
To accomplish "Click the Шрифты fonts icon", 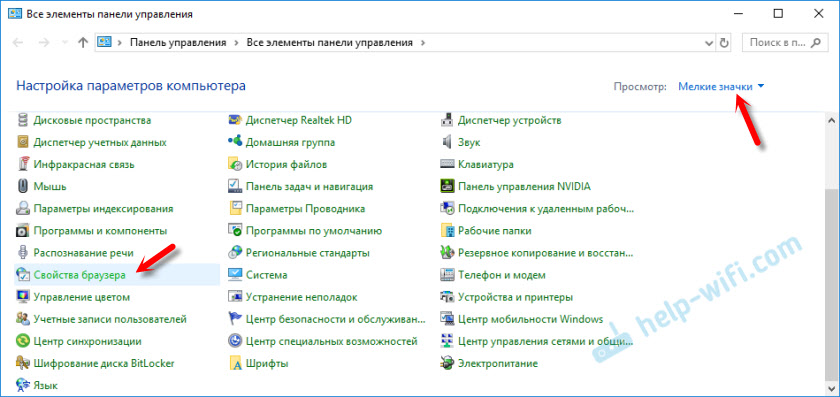I will 235,363.
